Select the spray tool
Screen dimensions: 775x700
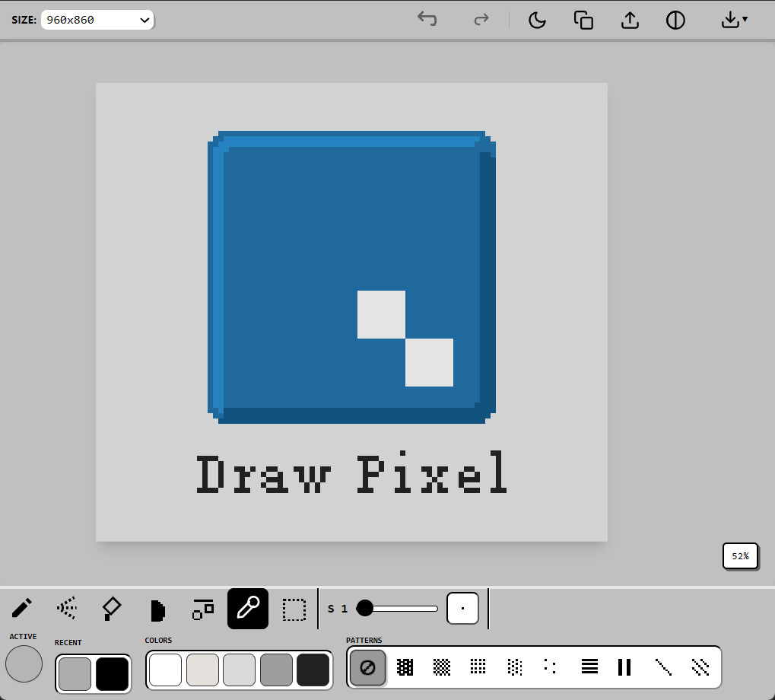tap(67, 609)
